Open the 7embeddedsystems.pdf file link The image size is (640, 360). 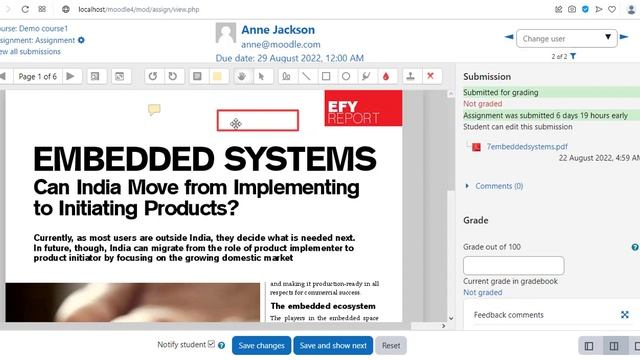527,147
